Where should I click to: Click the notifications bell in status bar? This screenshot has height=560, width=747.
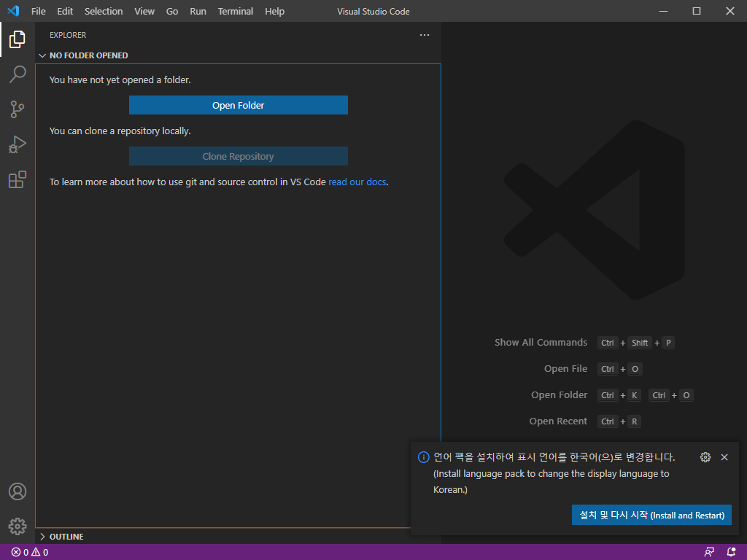click(x=731, y=553)
